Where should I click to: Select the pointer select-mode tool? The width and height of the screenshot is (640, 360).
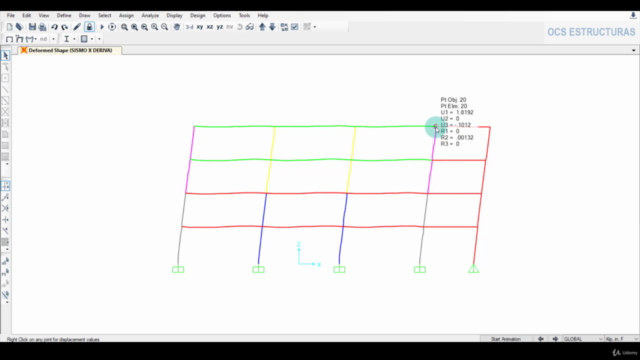coord(5,56)
